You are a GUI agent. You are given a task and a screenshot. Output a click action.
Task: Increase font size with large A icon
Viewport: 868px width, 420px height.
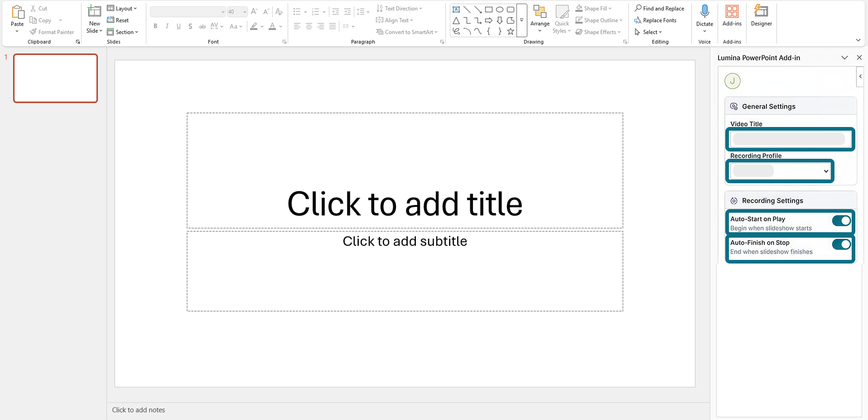click(254, 11)
